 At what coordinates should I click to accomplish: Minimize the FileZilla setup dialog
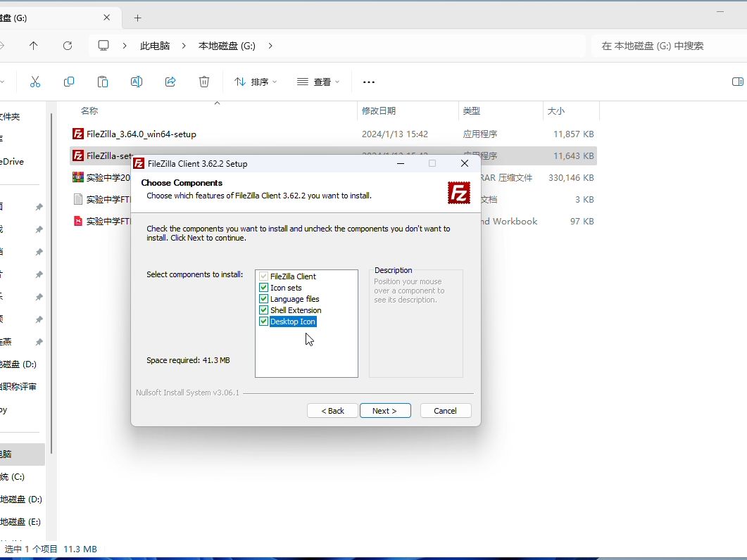click(x=401, y=163)
